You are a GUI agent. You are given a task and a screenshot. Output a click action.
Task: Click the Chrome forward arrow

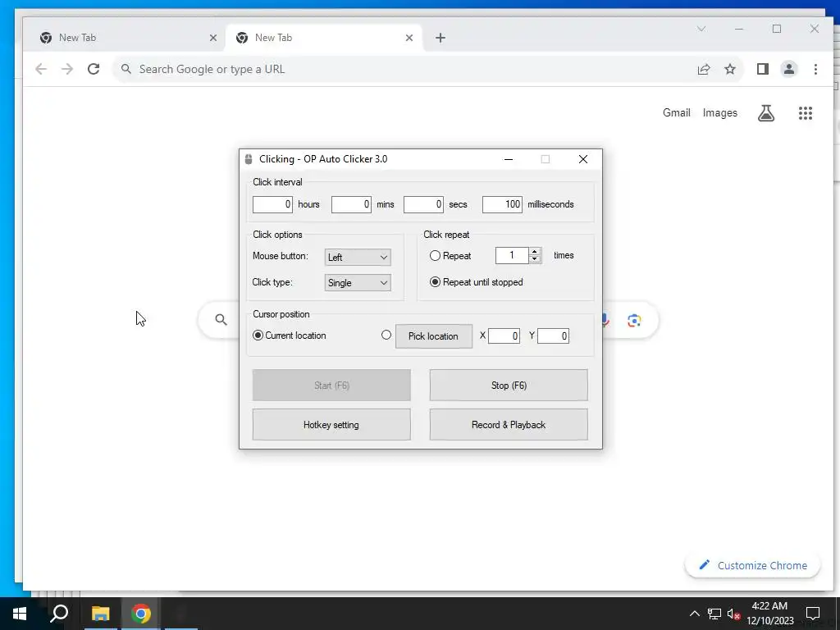[x=67, y=69]
